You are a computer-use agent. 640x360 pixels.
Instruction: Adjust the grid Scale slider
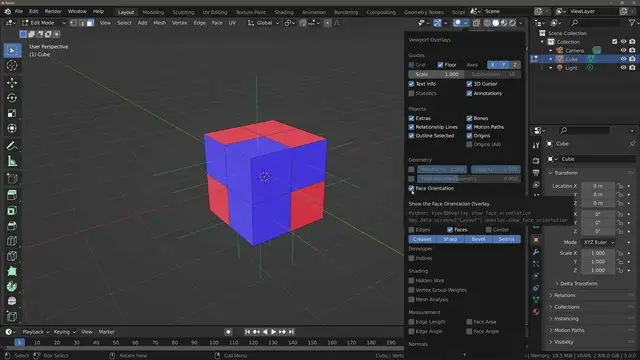436,74
